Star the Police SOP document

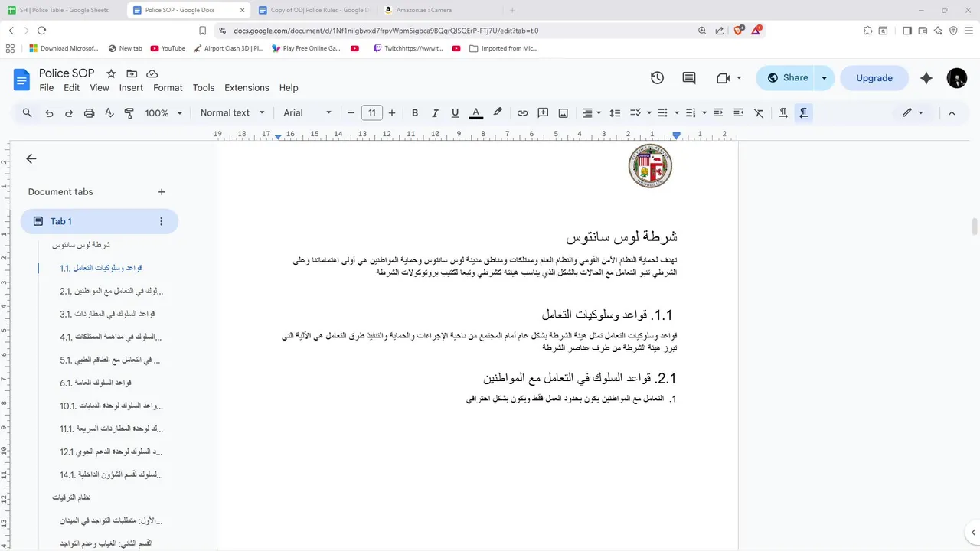pyautogui.click(x=111, y=73)
